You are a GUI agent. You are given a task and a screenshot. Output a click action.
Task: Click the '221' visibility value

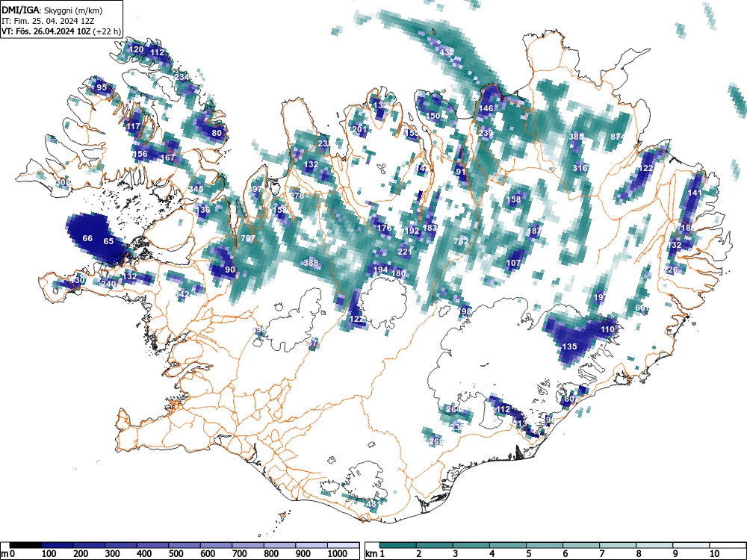click(x=404, y=252)
